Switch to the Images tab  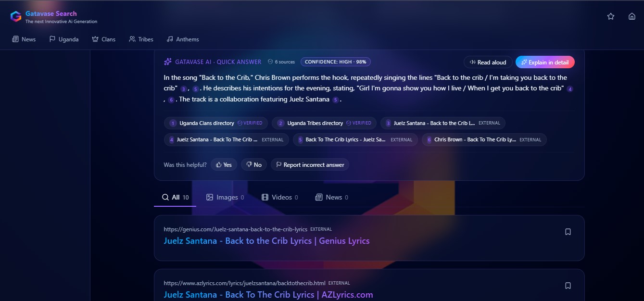(x=225, y=197)
